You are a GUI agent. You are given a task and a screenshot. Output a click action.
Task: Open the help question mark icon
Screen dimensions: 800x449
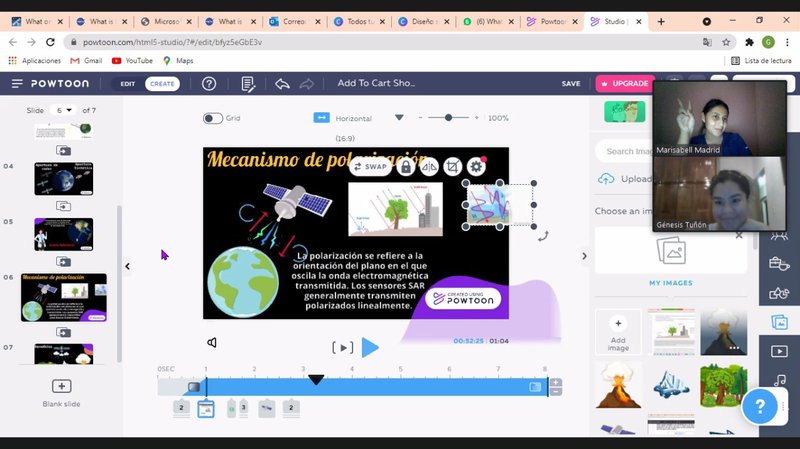point(209,84)
